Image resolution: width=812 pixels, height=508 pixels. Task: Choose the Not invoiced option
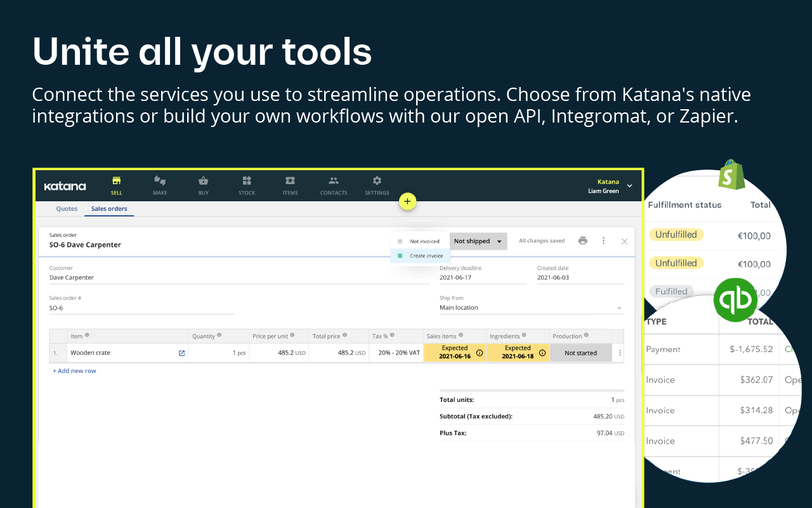(419, 241)
